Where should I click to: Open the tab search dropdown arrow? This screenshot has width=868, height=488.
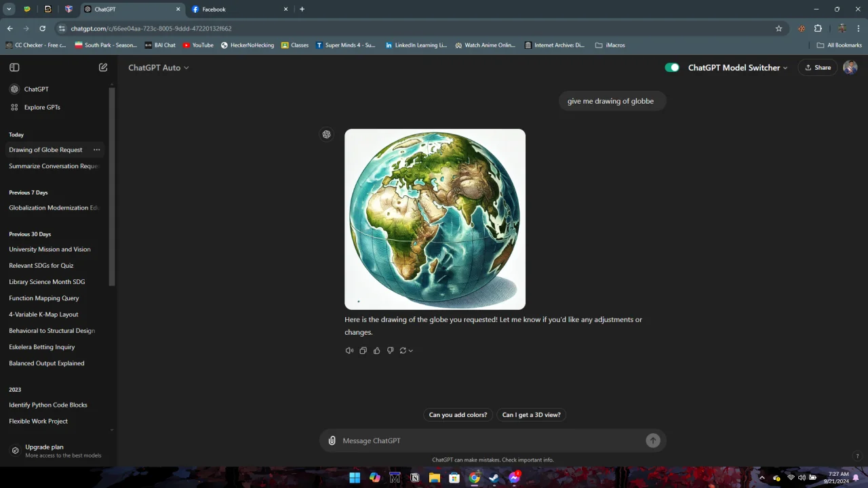click(x=9, y=9)
